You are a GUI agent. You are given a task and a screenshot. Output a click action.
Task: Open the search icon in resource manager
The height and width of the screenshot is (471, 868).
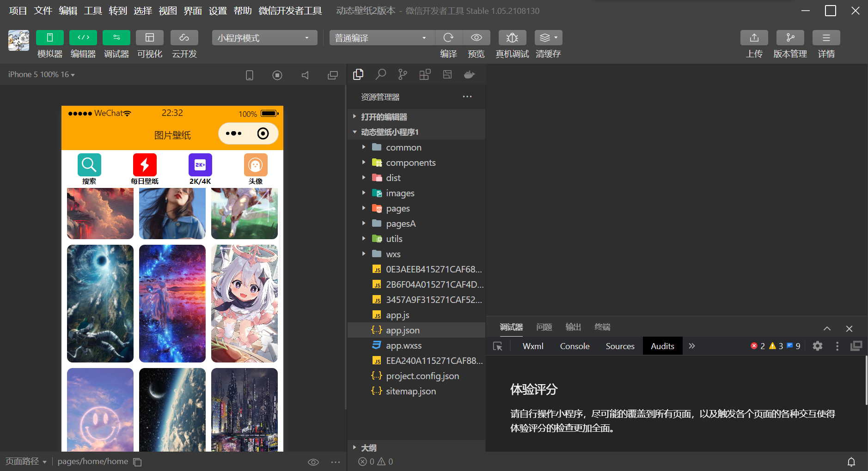click(380, 74)
